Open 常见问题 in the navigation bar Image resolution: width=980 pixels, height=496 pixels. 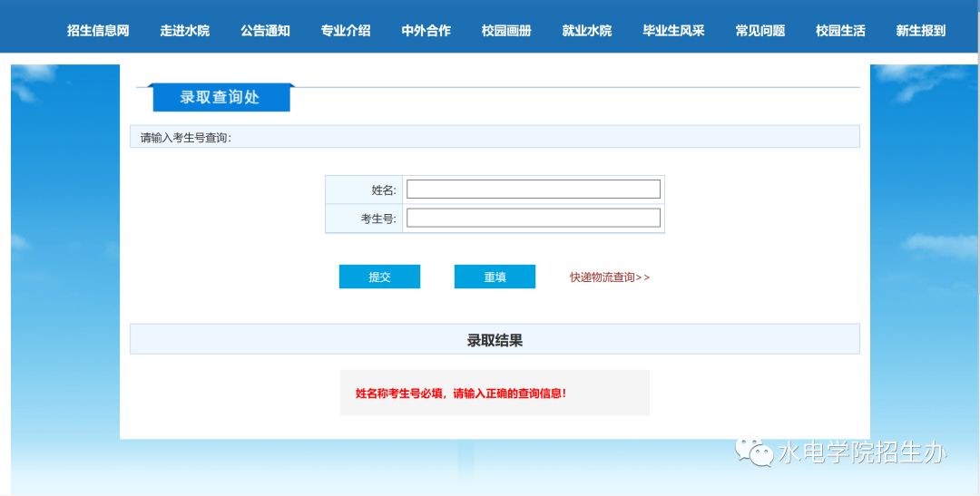[760, 31]
